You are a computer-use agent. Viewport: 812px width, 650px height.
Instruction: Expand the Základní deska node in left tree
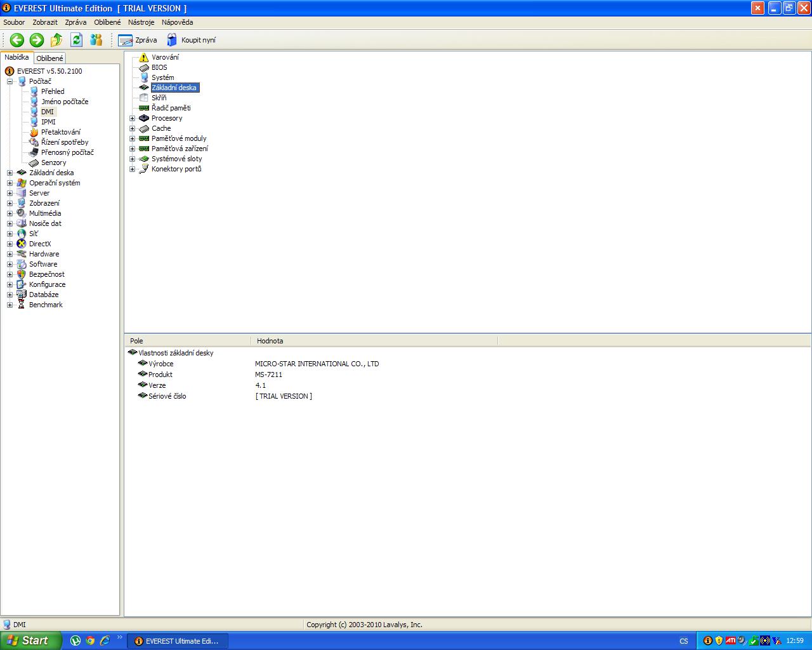click(10, 173)
